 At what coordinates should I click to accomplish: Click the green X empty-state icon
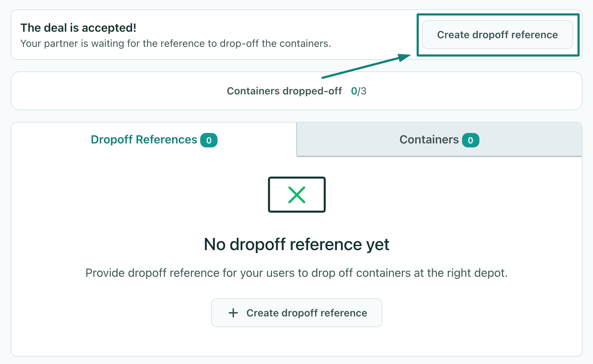click(297, 195)
